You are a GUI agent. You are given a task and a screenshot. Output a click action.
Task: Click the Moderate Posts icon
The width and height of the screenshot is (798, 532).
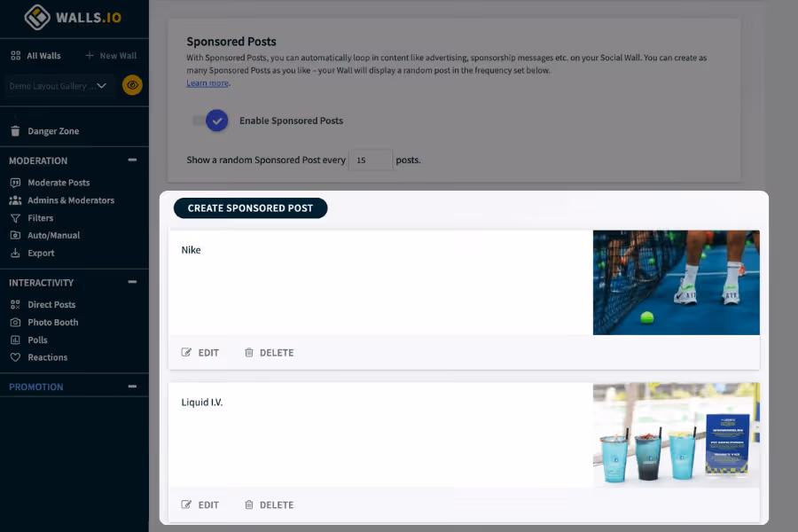point(15,183)
